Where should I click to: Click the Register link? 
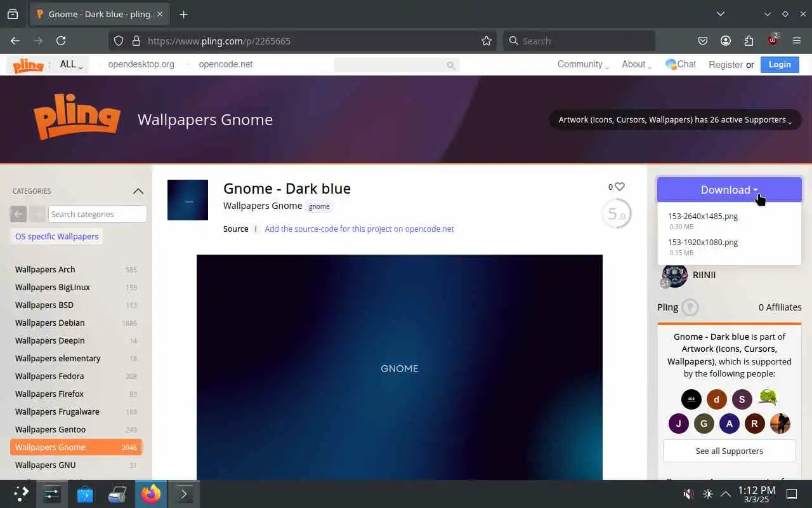tap(726, 65)
